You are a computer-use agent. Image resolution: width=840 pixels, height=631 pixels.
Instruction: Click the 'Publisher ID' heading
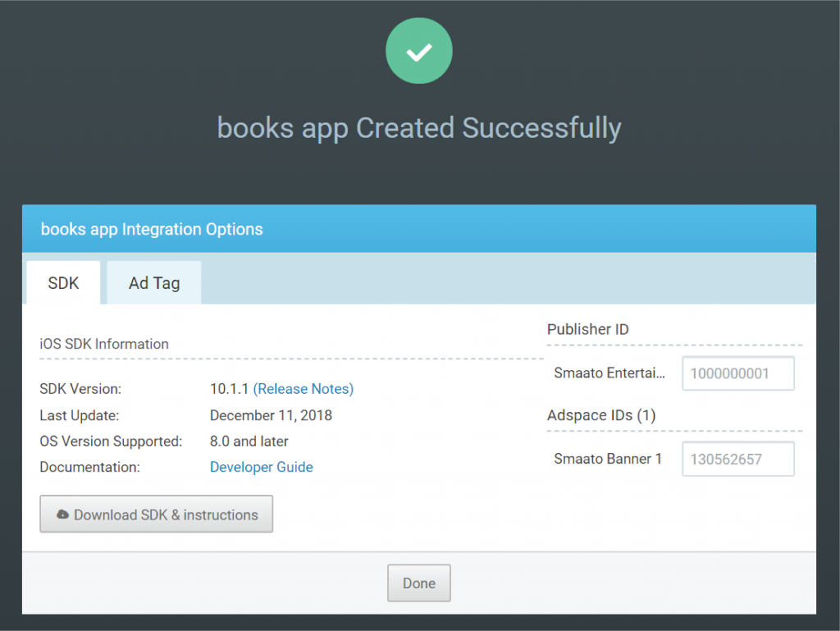point(587,329)
